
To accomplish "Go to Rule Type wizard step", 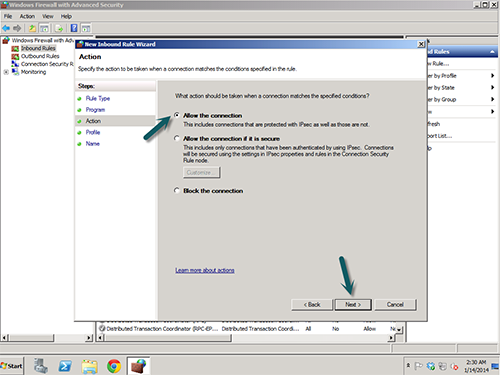I will coord(98,98).
